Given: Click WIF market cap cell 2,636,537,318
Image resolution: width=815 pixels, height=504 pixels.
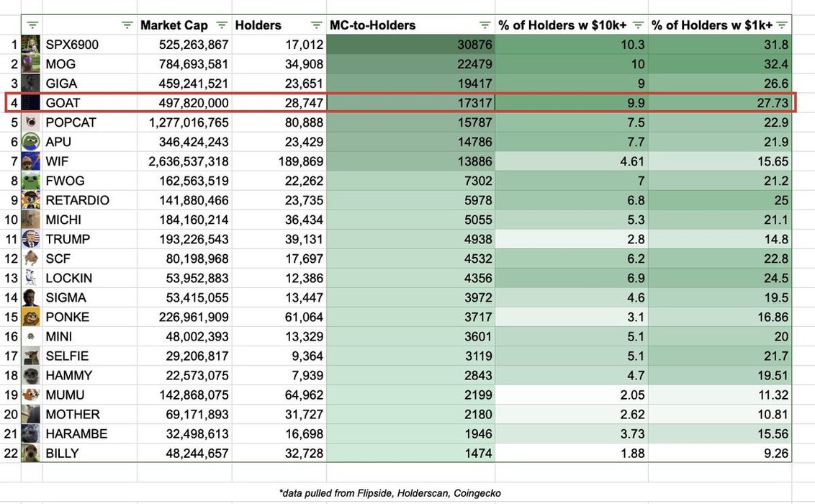Looking at the screenshot, I should click(184, 161).
